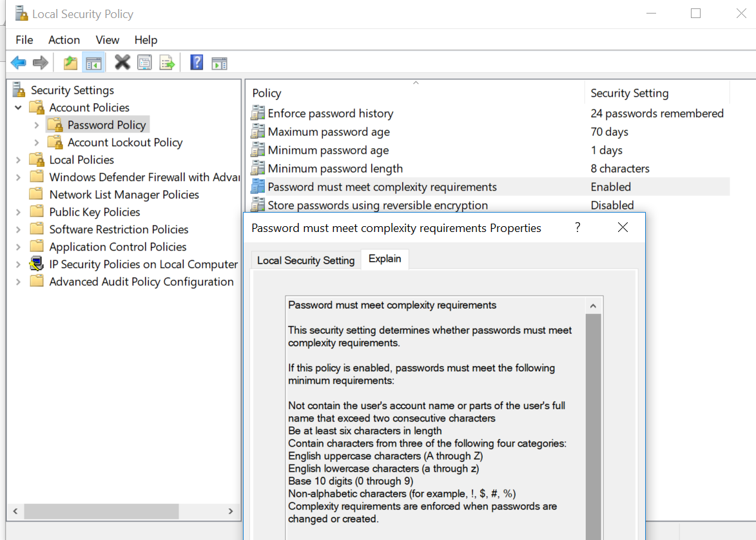Click the "70 days" setting value
The image size is (756, 540).
tap(610, 131)
